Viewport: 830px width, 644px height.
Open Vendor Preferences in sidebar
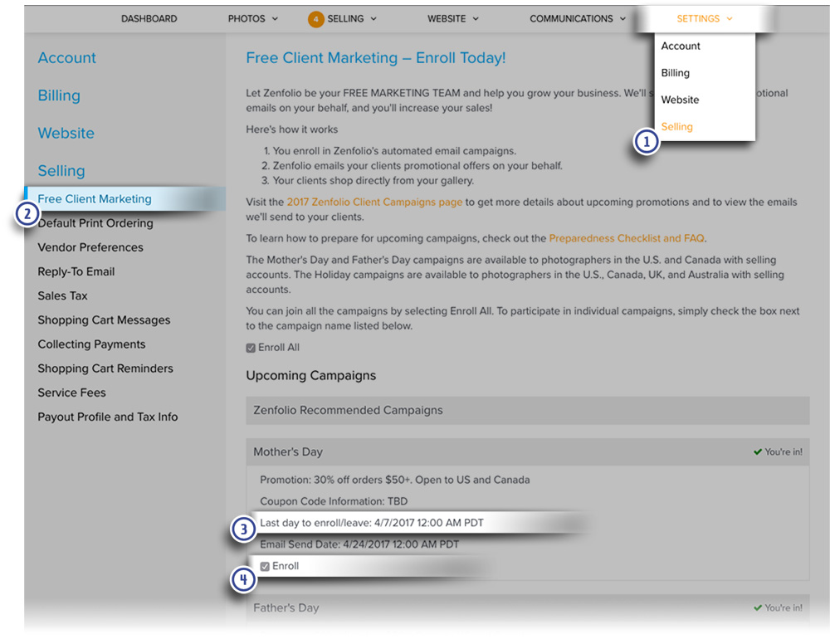click(x=90, y=247)
